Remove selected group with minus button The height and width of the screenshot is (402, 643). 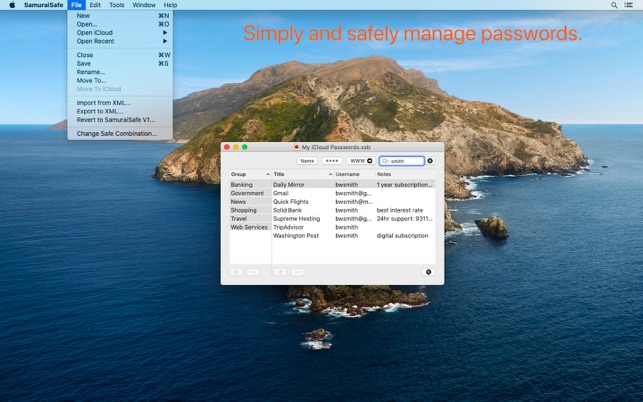253,272
